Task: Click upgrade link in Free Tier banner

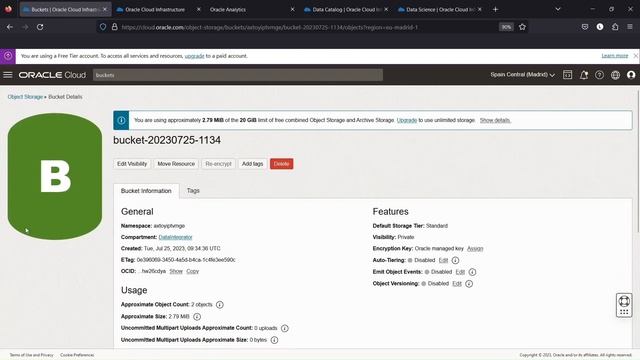Action: click(x=194, y=56)
